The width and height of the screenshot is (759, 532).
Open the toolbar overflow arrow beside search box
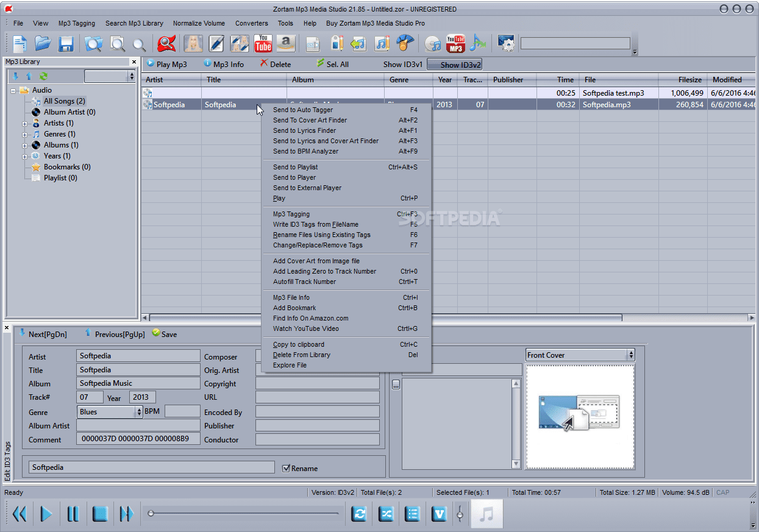point(635,52)
